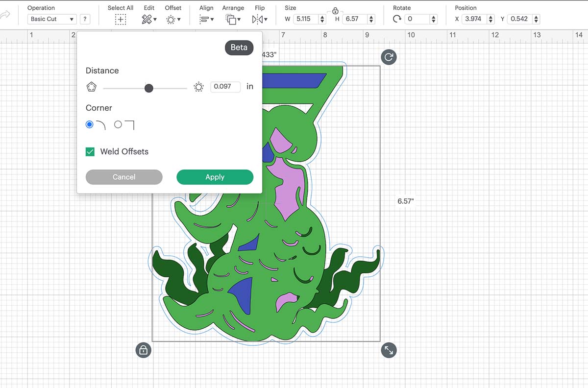
Task: Click the Width stepper arrows
Action: [x=322, y=19]
